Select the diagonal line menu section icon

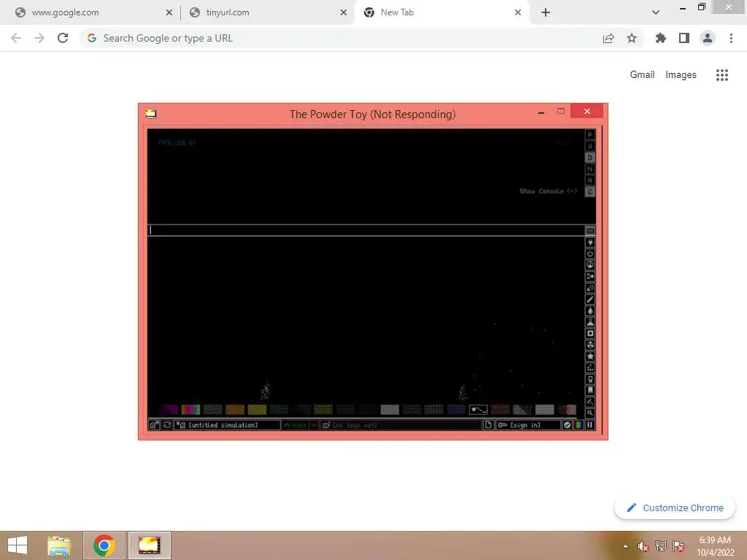[x=589, y=300]
